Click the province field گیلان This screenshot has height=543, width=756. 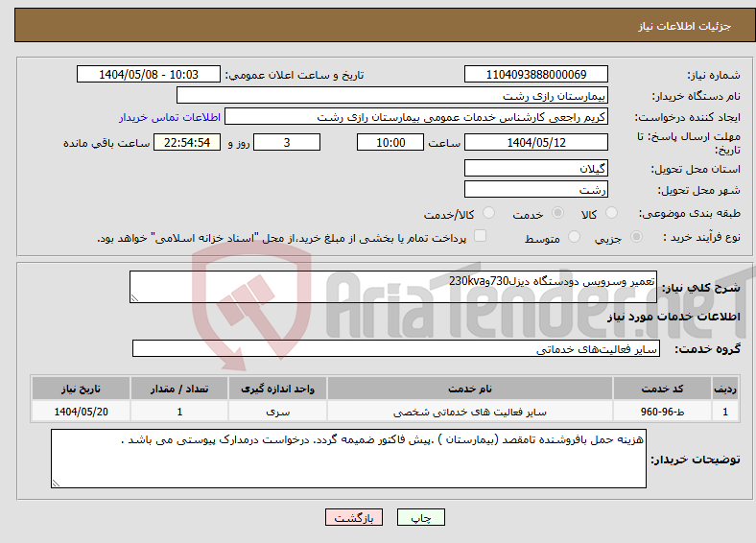click(x=536, y=168)
